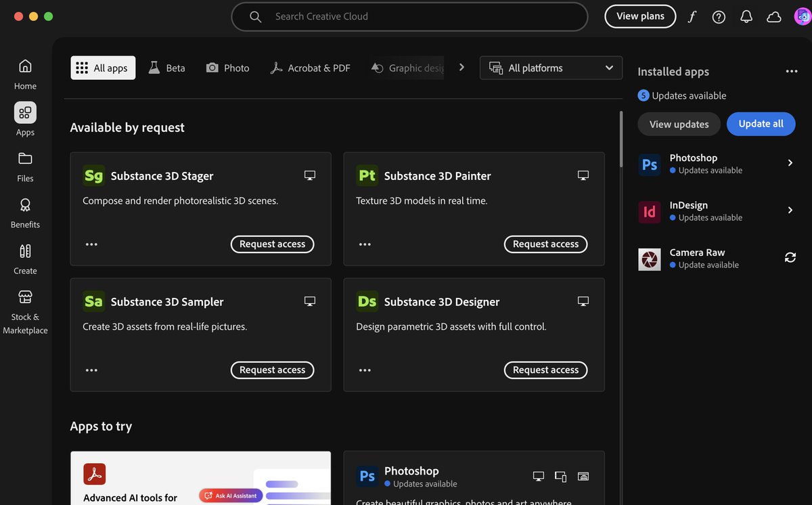
Task: Click the desktop icon on Substance 3D Designer card
Action: pyautogui.click(x=583, y=301)
